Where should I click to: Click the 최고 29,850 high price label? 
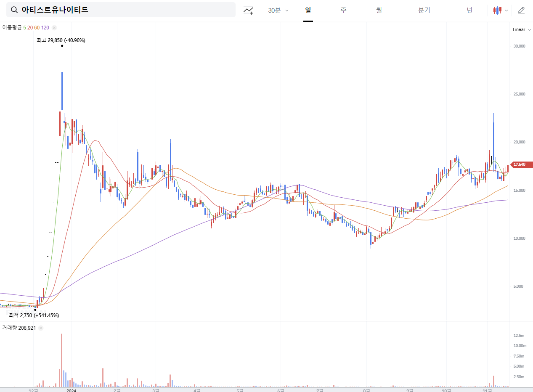61,40
